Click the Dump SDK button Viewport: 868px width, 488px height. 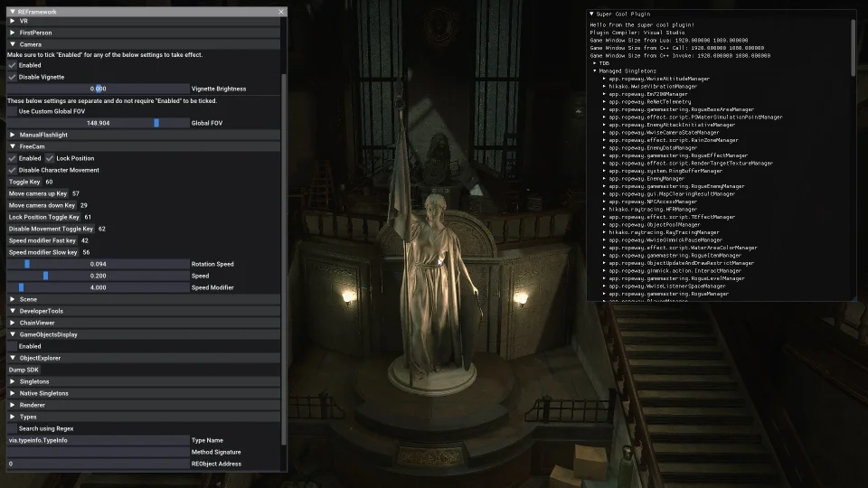click(x=24, y=370)
